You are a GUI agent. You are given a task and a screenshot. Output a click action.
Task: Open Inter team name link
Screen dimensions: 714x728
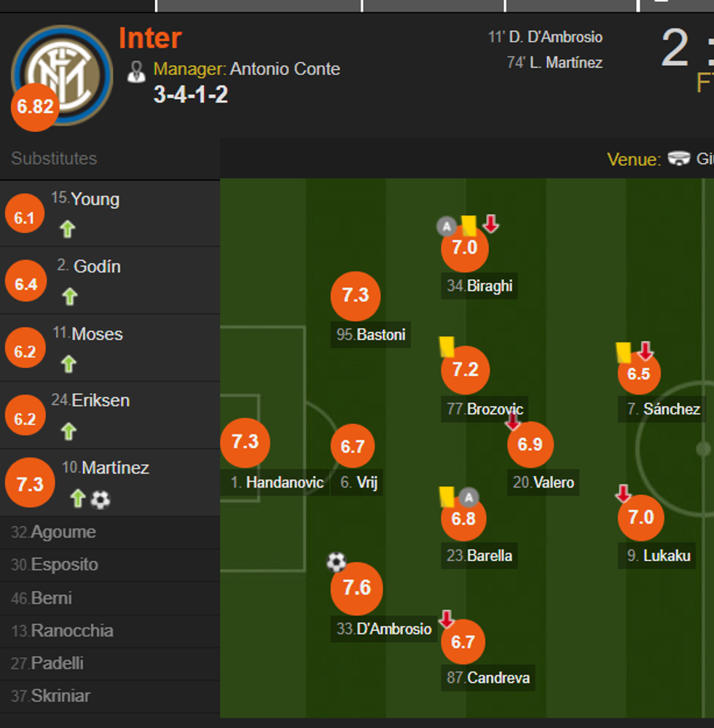pos(150,38)
